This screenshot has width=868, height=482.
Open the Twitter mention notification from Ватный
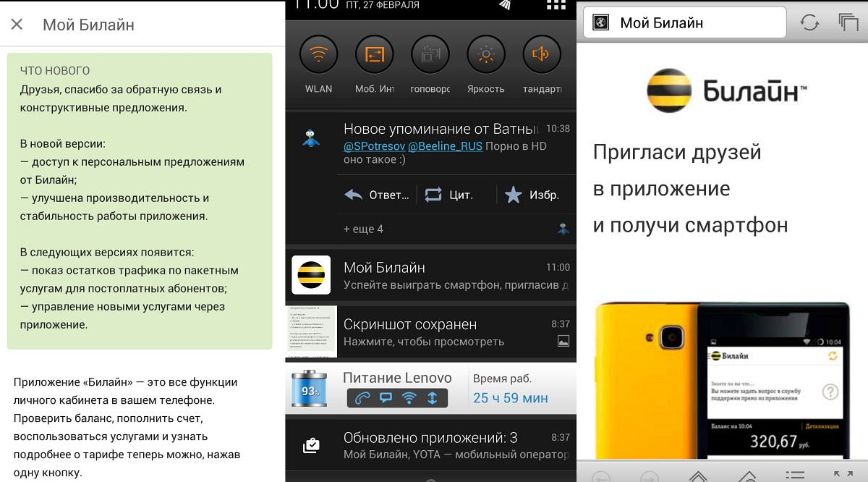[431, 143]
